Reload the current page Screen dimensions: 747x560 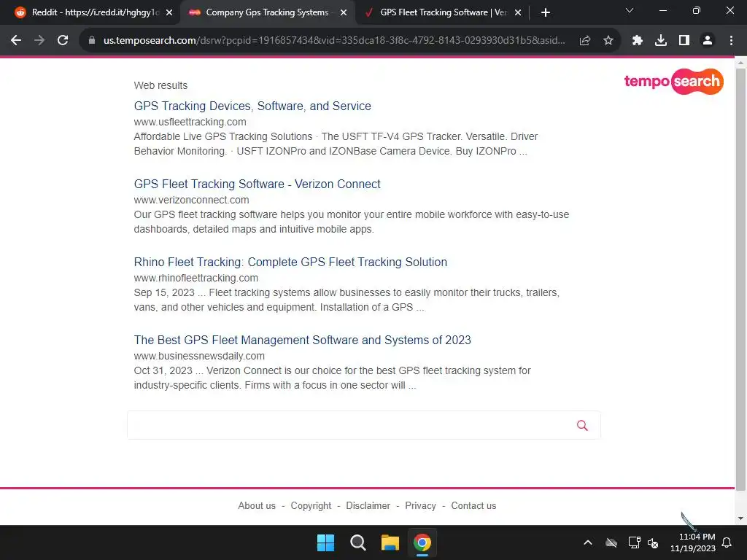tap(63, 41)
